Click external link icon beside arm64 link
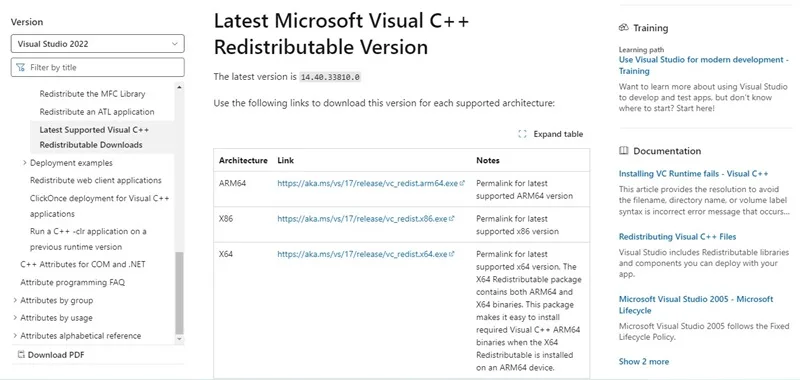 (462, 183)
